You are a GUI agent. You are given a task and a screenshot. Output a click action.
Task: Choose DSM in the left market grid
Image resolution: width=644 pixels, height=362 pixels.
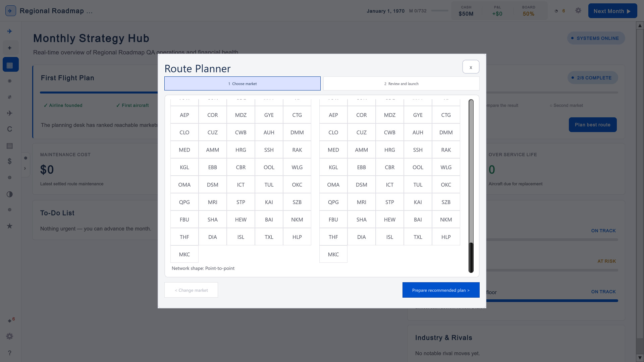pos(213,185)
